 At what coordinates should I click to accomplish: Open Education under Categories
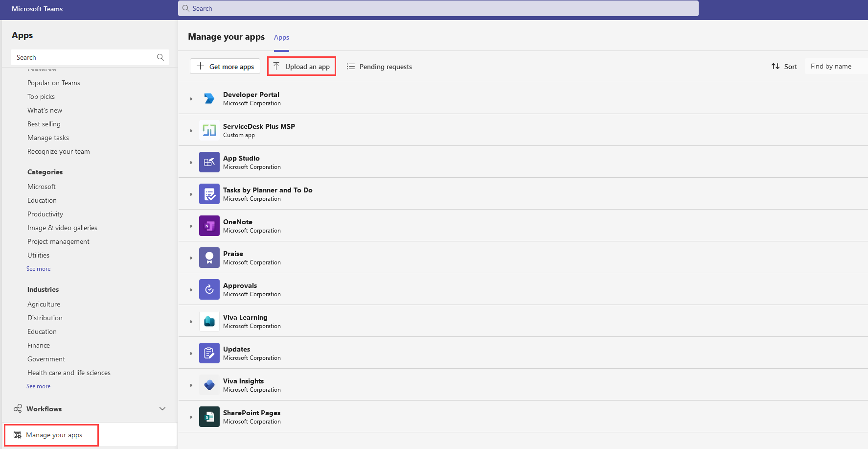[42, 200]
